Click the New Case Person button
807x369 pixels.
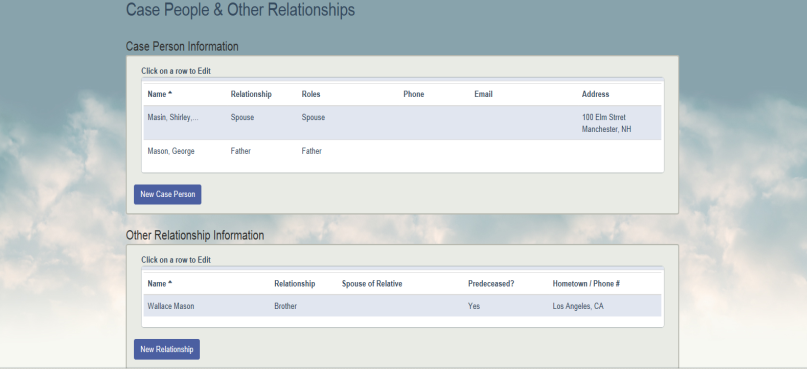(x=167, y=195)
